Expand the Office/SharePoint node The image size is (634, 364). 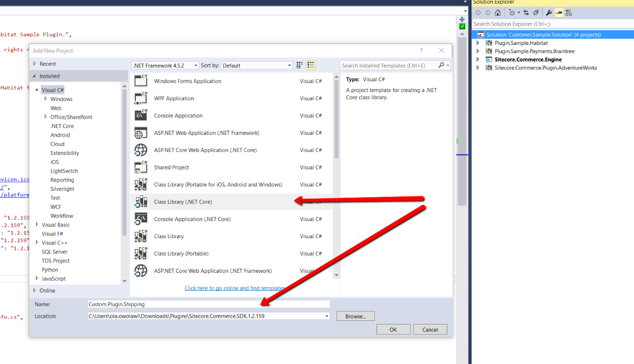click(46, 117)
